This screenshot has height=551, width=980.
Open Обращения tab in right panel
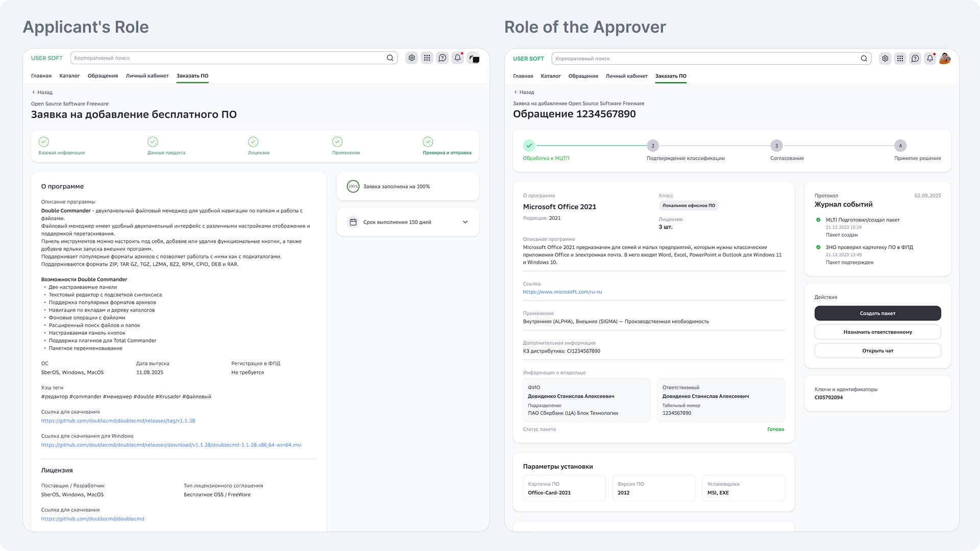pyautogui.click(x=583, y=76)
